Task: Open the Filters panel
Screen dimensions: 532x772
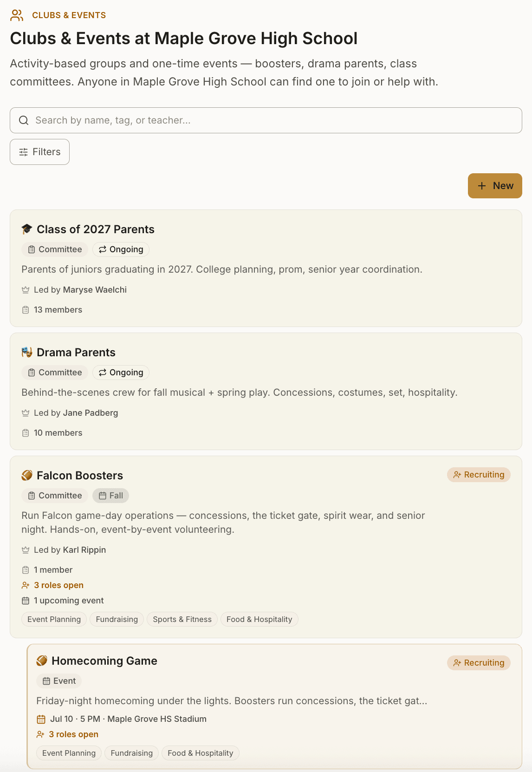Action: (x=39, y=152)
